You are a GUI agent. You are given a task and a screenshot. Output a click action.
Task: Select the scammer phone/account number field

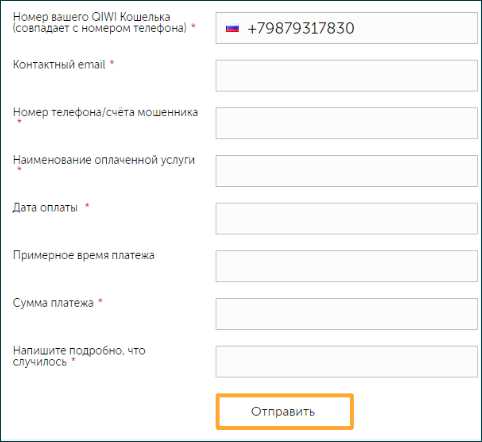(347, 123)
